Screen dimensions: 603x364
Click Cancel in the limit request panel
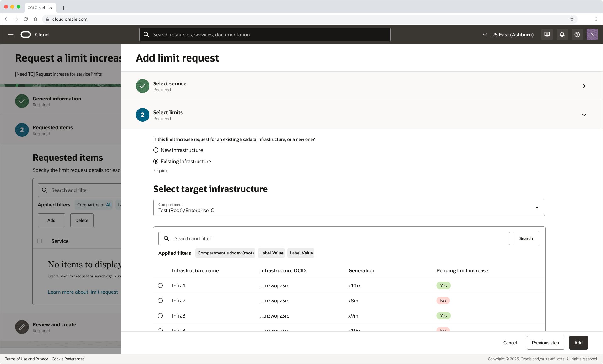tap(510, 343)
